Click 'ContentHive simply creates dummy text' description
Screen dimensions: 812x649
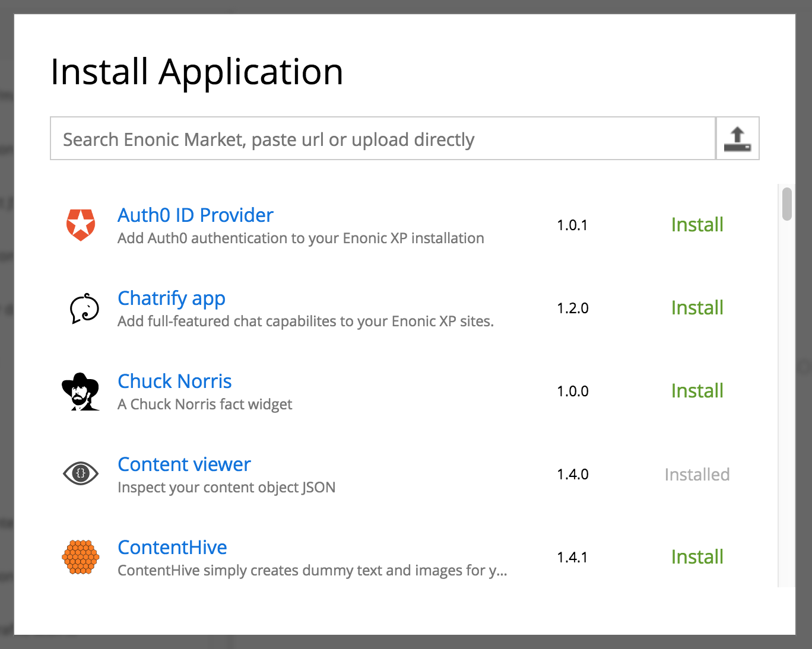(312, 570)
